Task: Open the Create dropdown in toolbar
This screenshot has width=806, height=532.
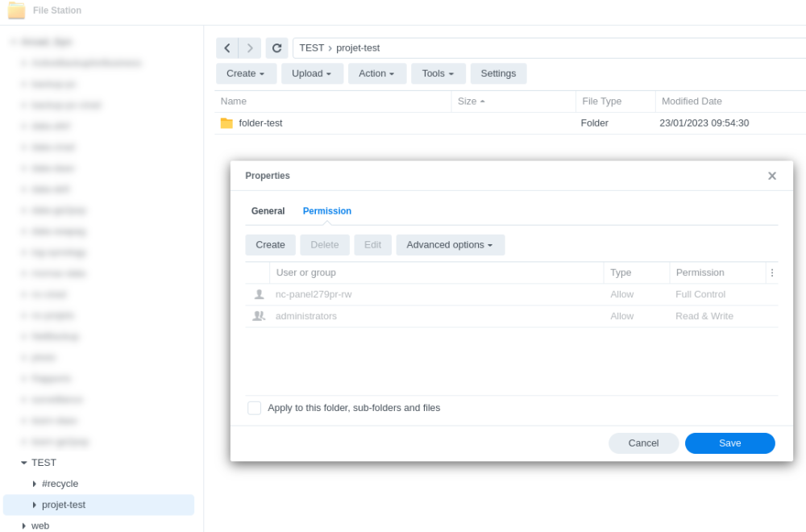Action: coord(246,73)
